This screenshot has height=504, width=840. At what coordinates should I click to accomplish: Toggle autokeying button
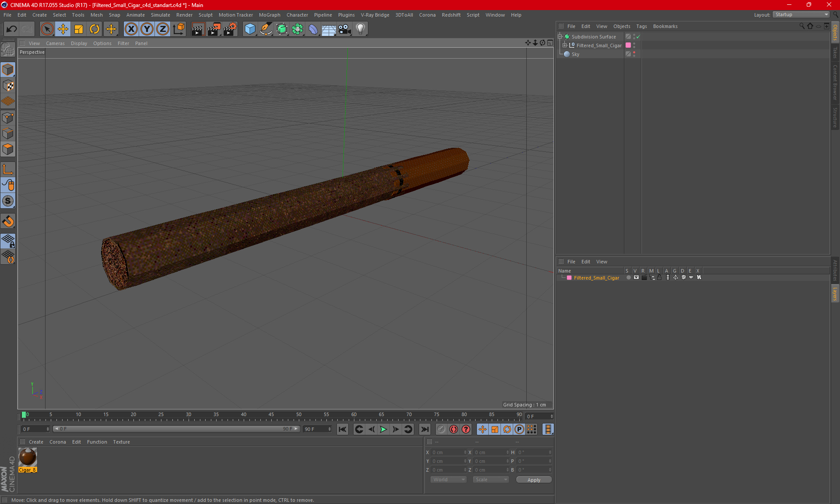[454, 429]
